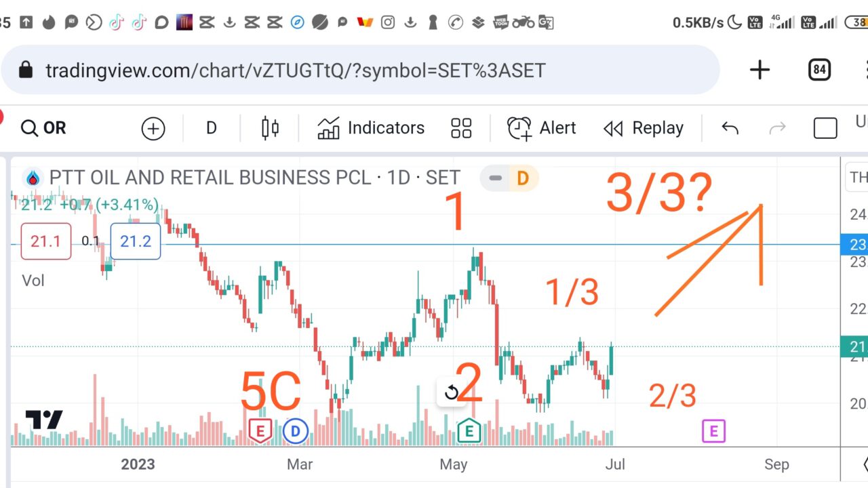View site security lock info
Viewport: 868px width, 488px height.
[26, 70]
